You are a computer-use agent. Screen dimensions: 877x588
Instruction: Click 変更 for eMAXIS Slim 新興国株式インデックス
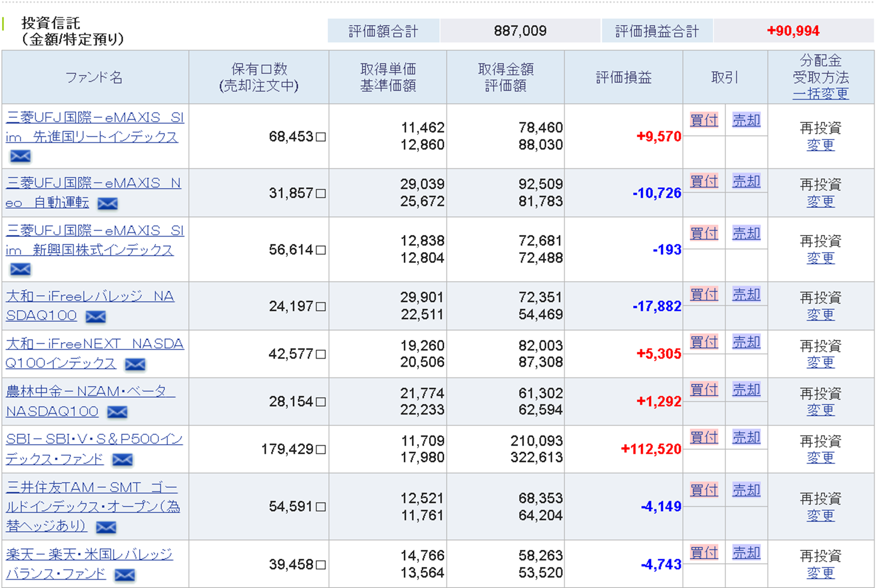(x=820, y=258)
